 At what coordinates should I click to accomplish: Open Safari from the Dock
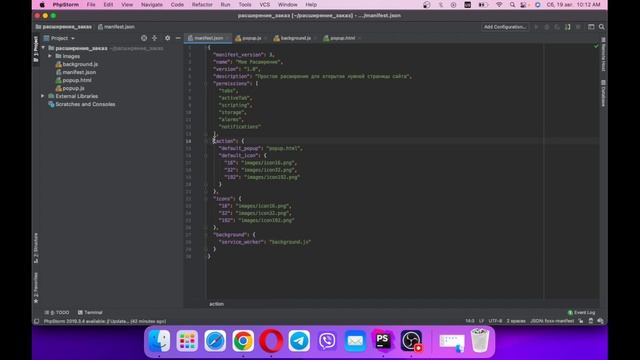(x=215, y=340)
